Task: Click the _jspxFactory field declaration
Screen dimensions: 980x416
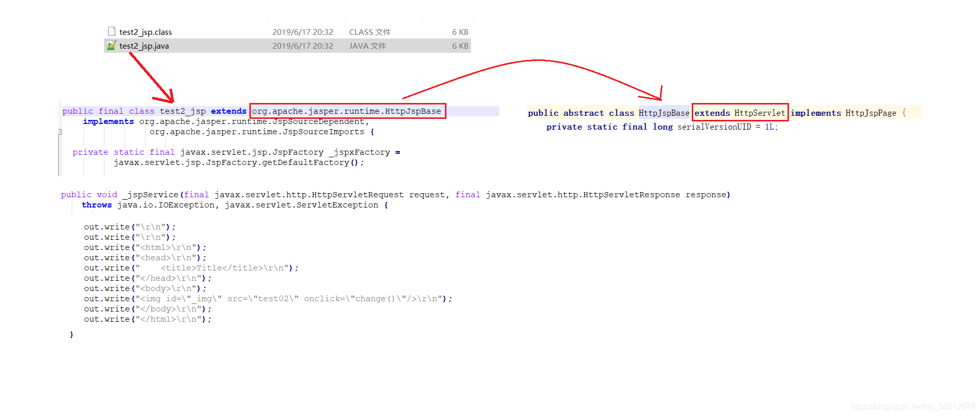Action: tap(237, 152)
